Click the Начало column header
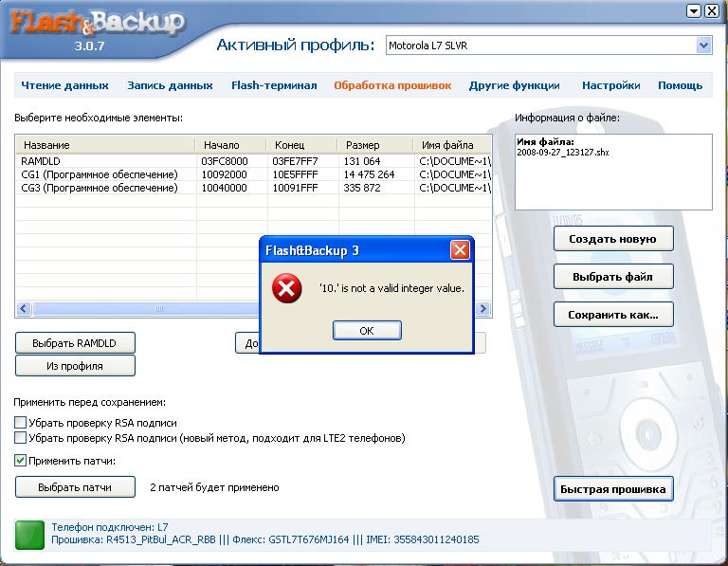Image resolution: width=728 pixels, height=566 pixels. pos(230,145)
